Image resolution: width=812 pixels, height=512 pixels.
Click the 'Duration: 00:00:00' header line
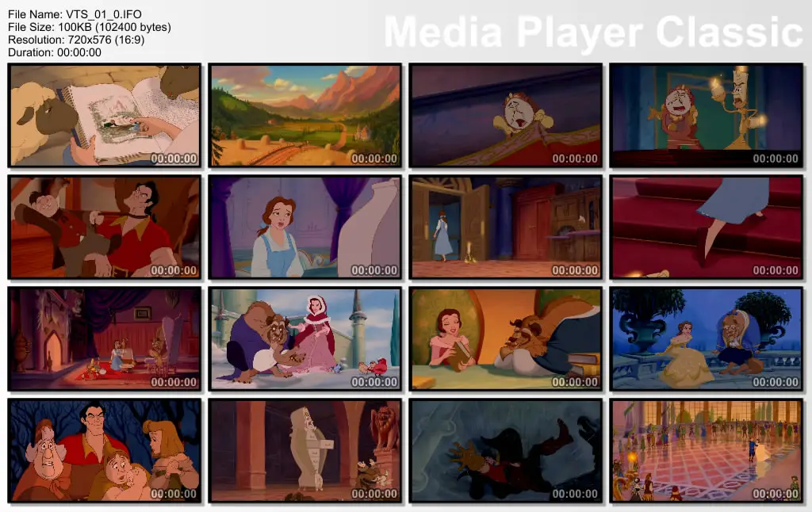point(55,52)
